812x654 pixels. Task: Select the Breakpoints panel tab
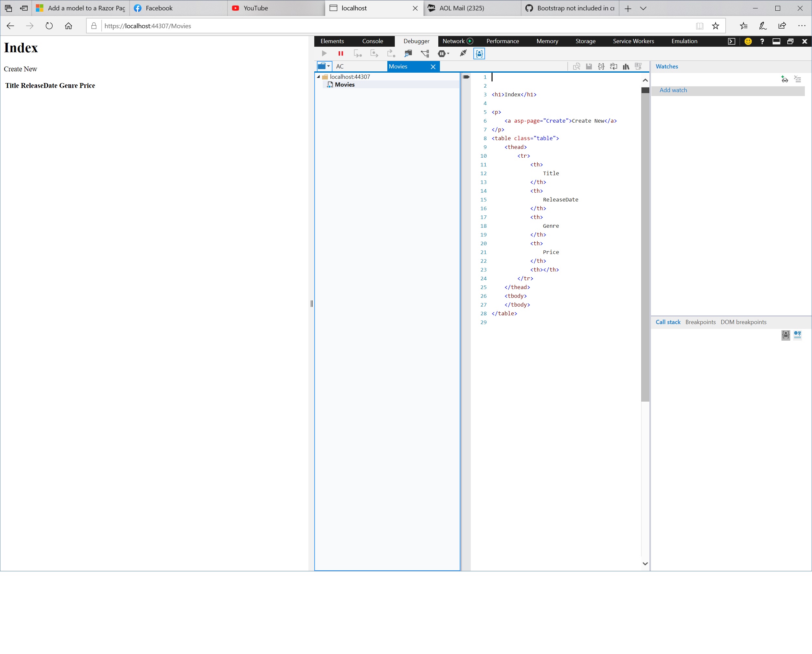tap(700, 322)
